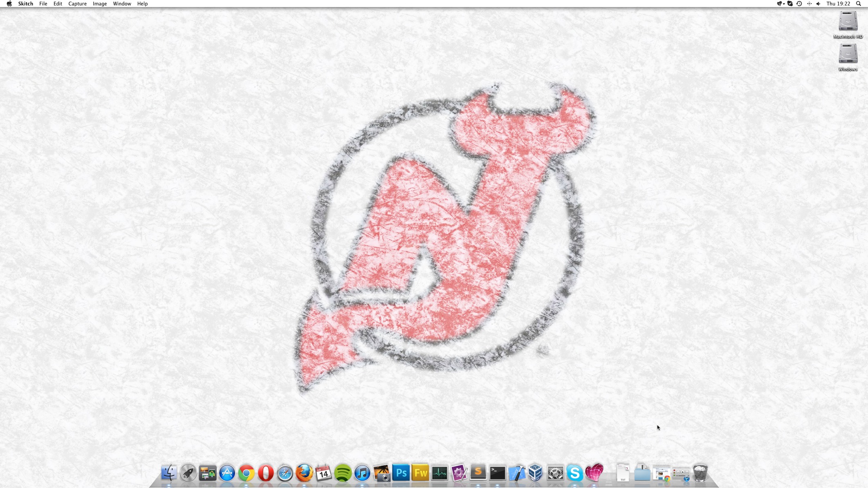Open System Preferences gear in Dock

click(555, 473)
